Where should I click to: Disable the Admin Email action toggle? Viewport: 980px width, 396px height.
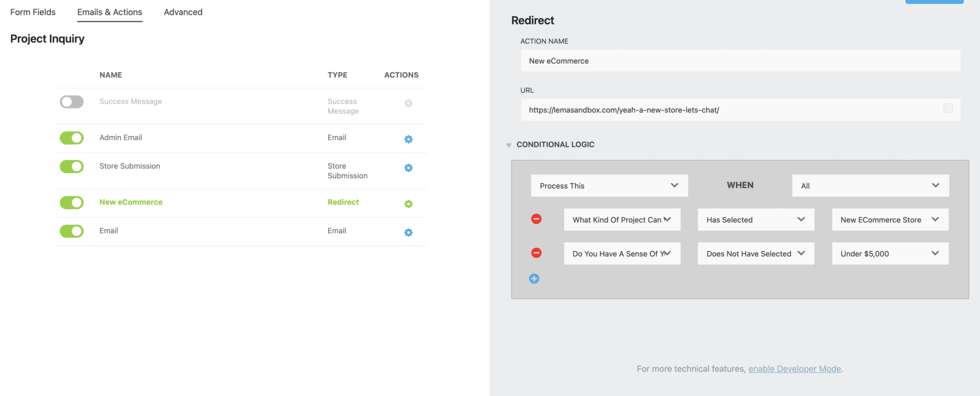click(72, 138)
